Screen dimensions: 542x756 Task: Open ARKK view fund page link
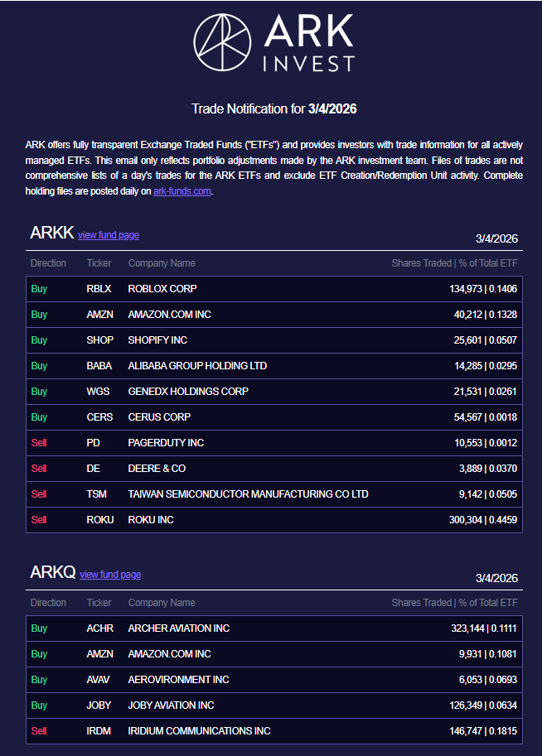[x=109, y=235]
